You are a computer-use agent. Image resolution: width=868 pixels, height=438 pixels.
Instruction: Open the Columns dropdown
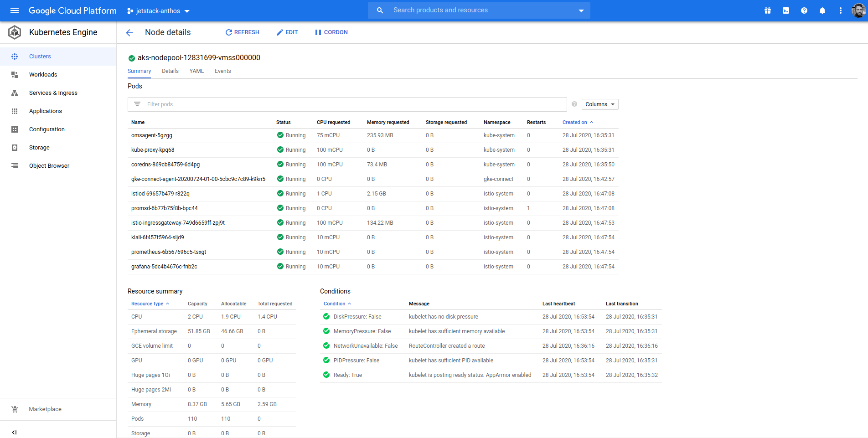click(x=600, y=104)
